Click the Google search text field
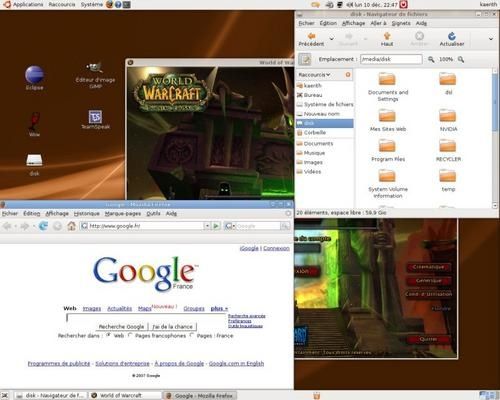500x400 pixels. tap(147, 317)
